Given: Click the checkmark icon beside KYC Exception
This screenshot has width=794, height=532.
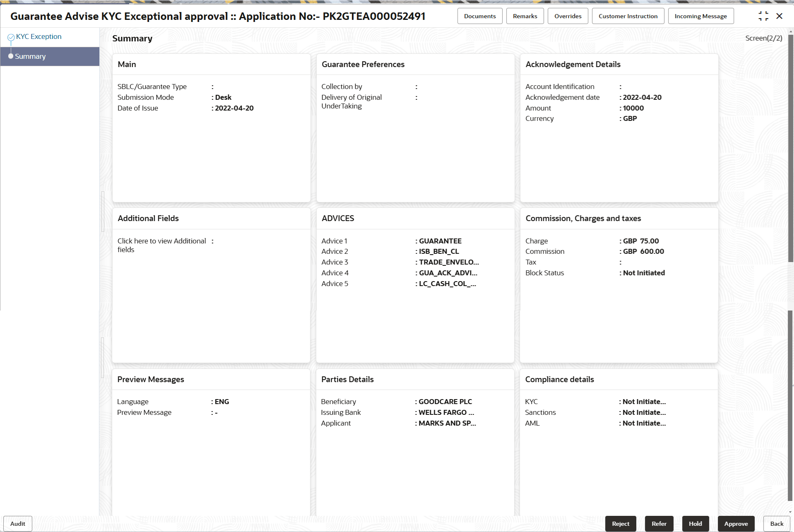Looking at the screenshot, I should pos(10,36).
